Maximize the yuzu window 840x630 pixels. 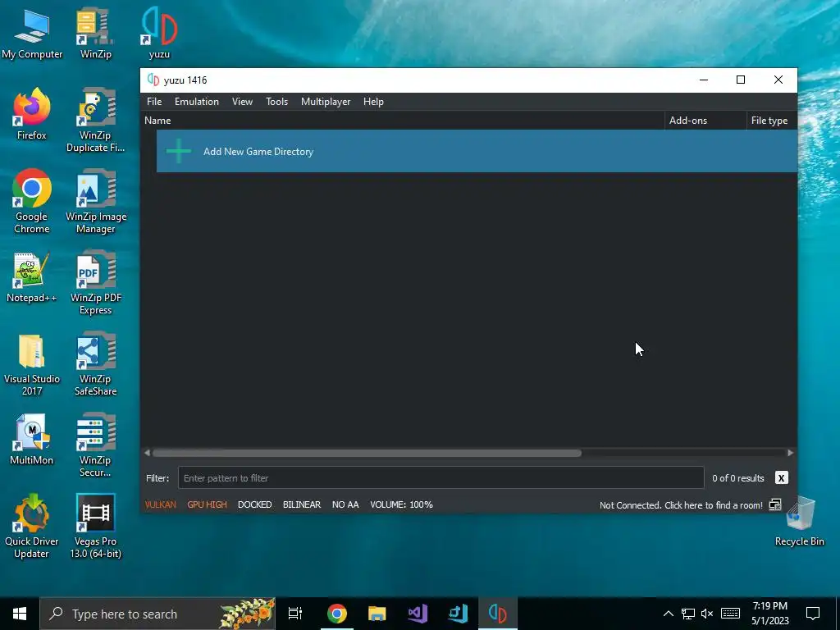[741, 80]
